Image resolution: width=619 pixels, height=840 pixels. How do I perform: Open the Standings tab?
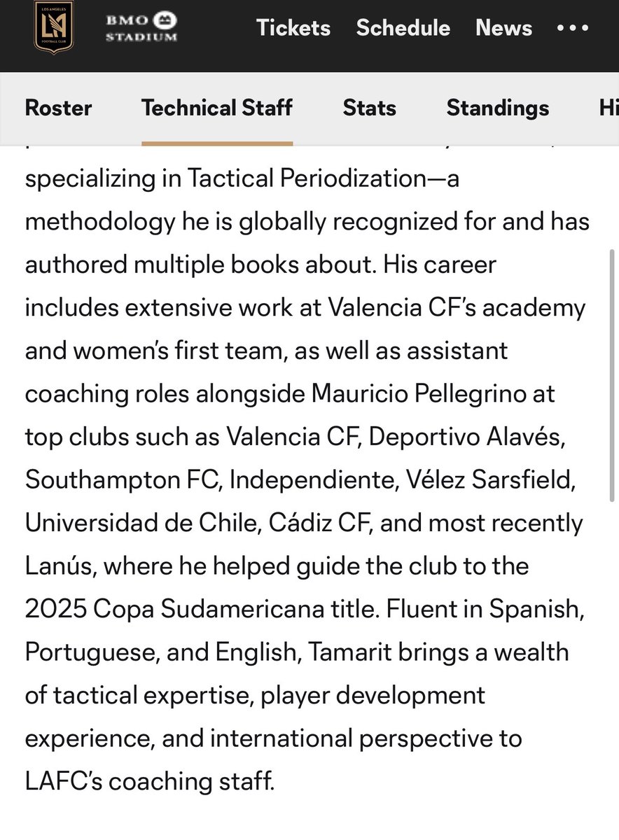click(x=498, y=108)
